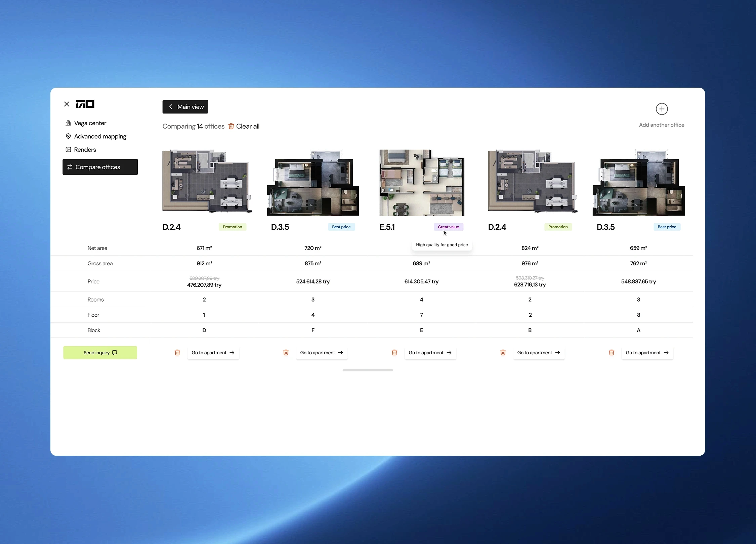This screenshot has height=544, width=756.
Task: Click the company logo in the sidebar
Action: click(85, 104)
